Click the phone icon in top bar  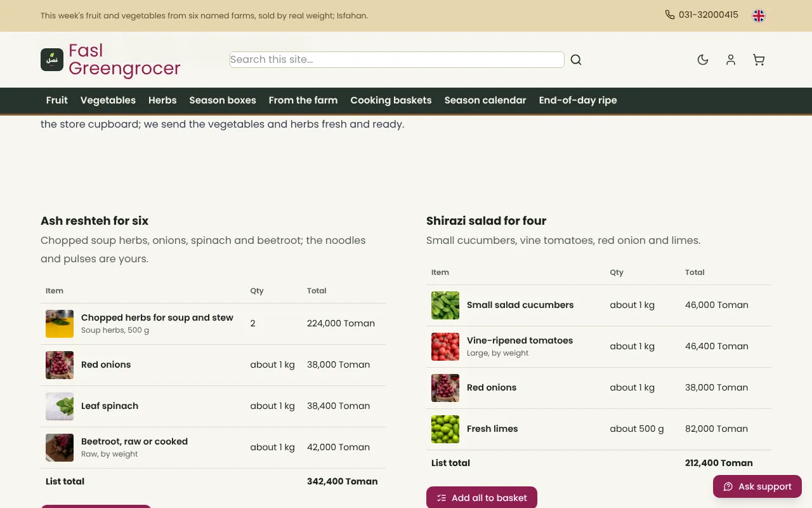(x=670, y=15)
